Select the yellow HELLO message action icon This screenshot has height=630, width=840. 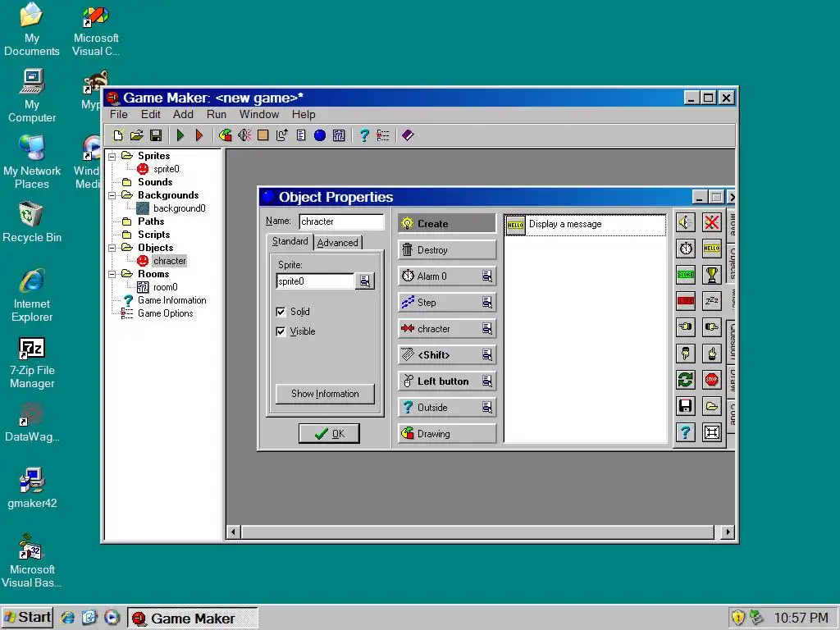pos(711,249)
